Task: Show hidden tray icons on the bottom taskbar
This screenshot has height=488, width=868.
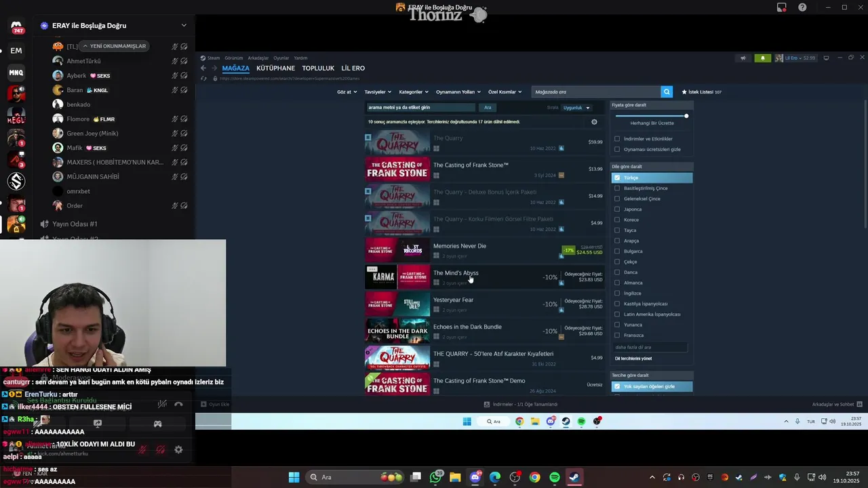Action: pos(652,477)
